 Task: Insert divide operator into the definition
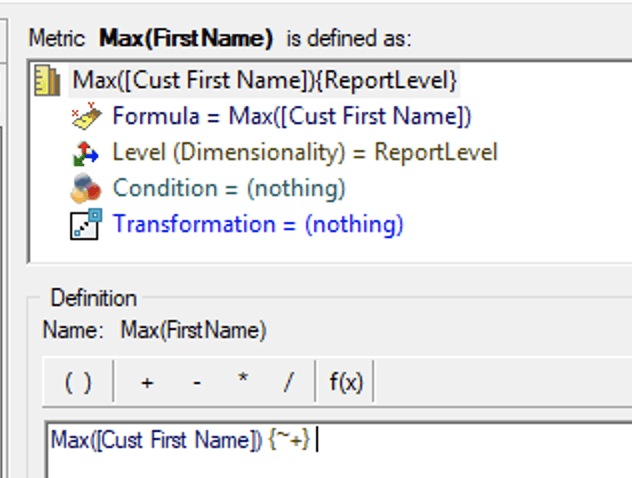pos(288,382)
